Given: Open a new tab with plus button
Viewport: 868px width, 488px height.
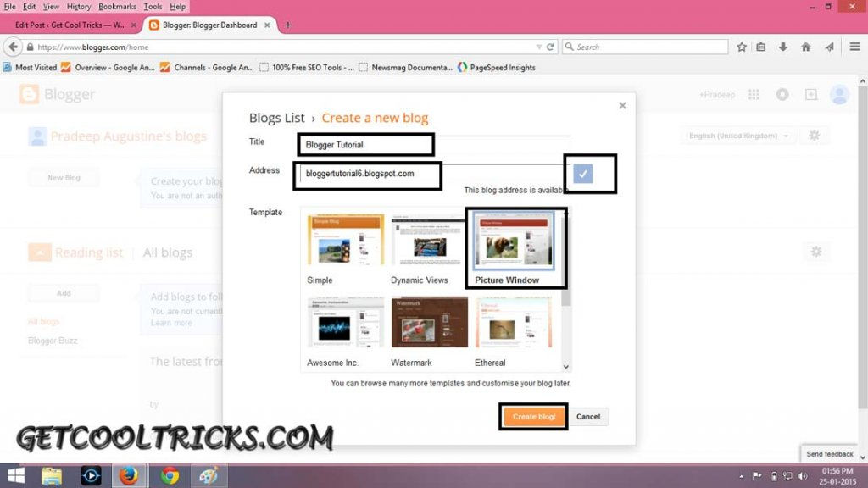Looking at the screenshot, I should pos(288,25).
